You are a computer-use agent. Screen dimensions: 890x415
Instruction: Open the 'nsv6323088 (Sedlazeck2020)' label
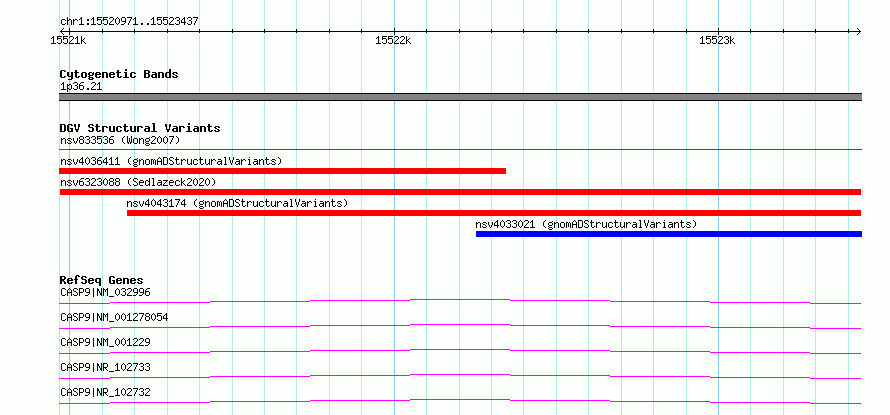click(x=138, y=182)
